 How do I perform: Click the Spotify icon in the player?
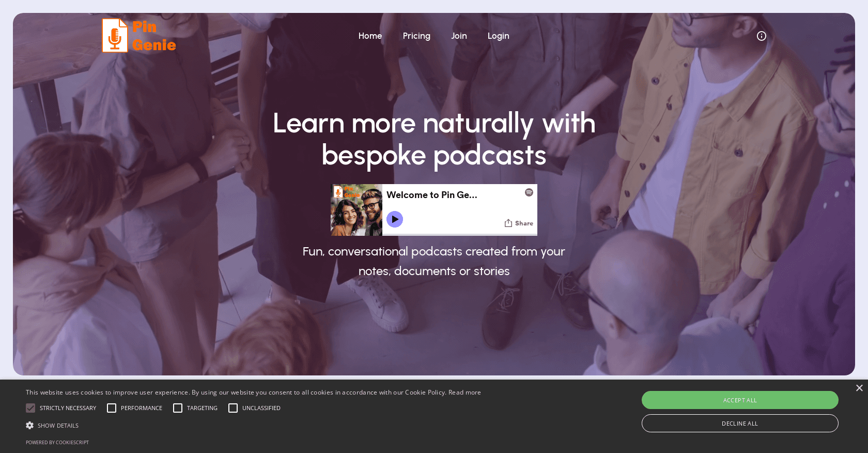[529, 192]
